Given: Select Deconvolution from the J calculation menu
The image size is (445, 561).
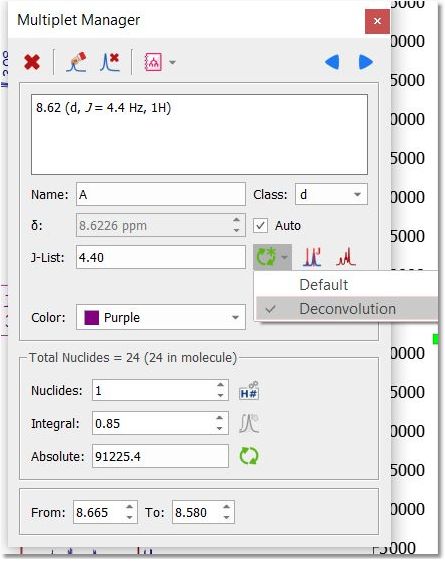Looking at the screenshot, I should [346, 309].
